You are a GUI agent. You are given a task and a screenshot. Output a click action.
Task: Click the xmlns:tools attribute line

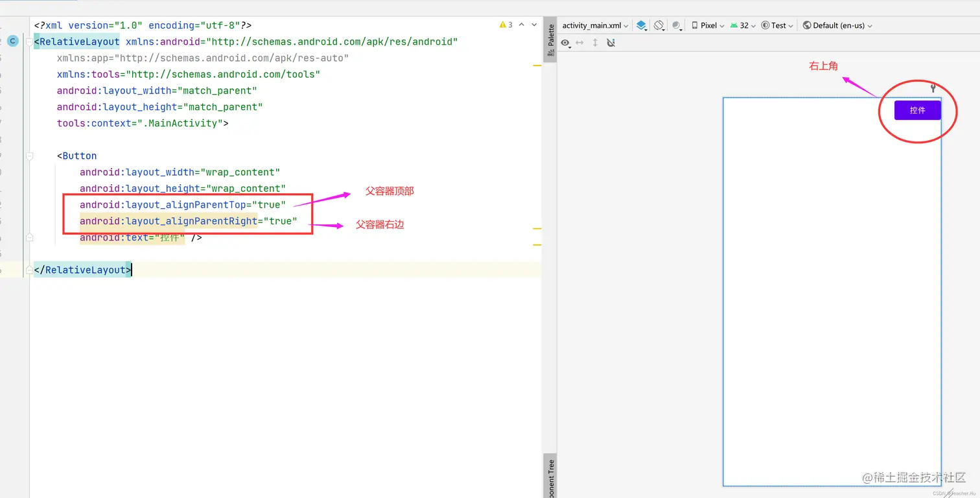tap(189, 75)
